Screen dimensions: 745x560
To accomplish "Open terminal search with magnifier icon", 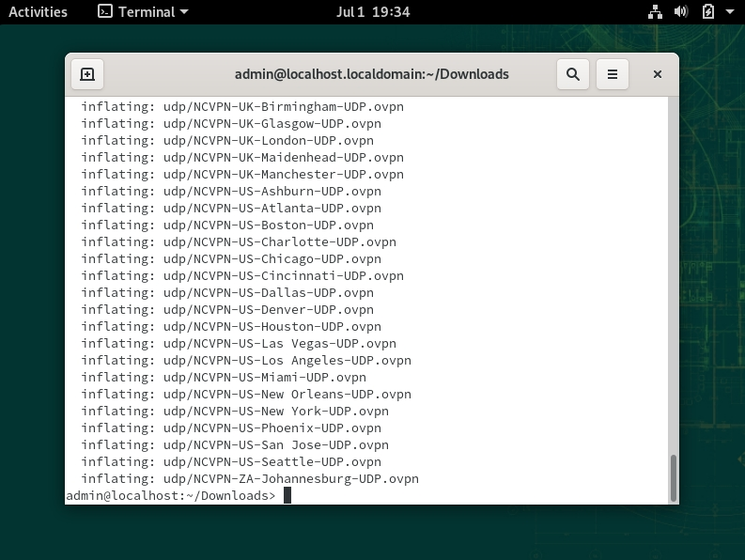I will 573,74.
